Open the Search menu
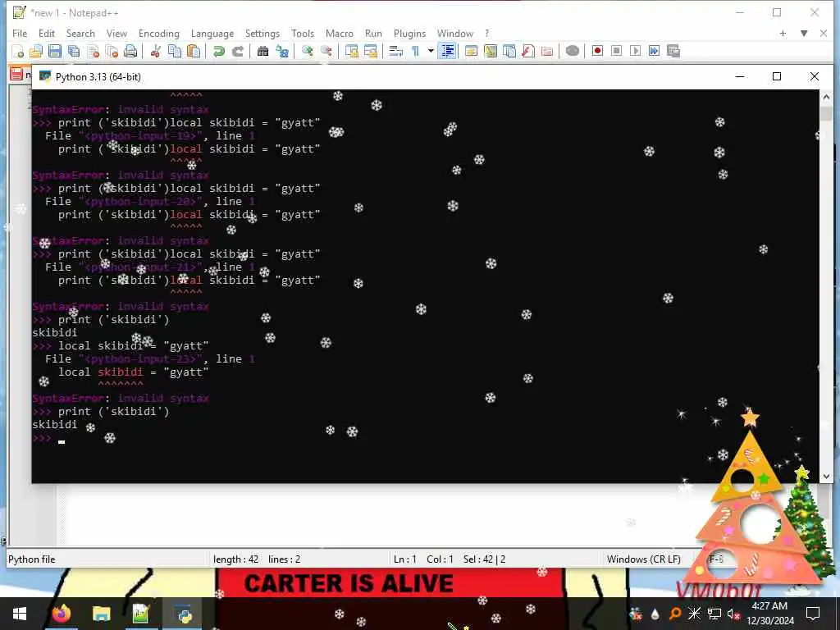This screenshot has height=630, width=840. [80, 33]
